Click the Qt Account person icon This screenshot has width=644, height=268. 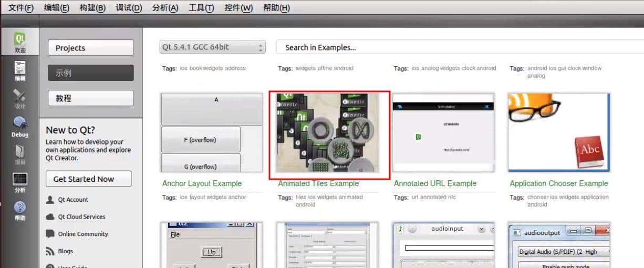pyautogui.click(x=50, y=200)
